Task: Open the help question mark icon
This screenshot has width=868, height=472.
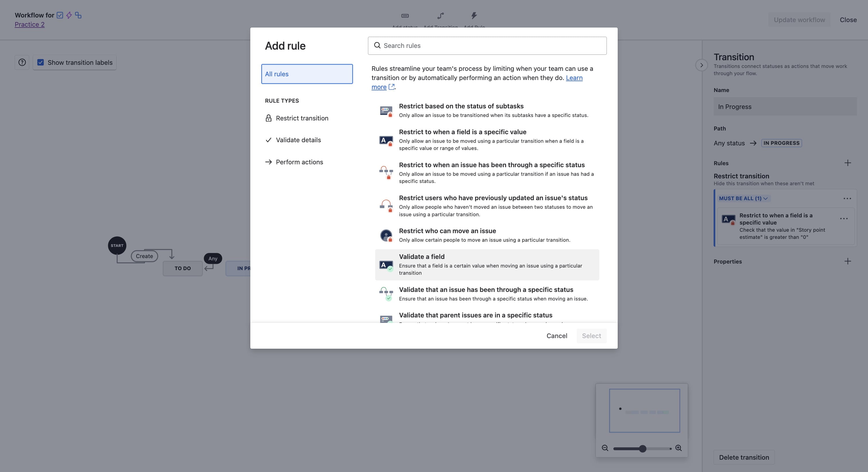Action: click(22, 62)
